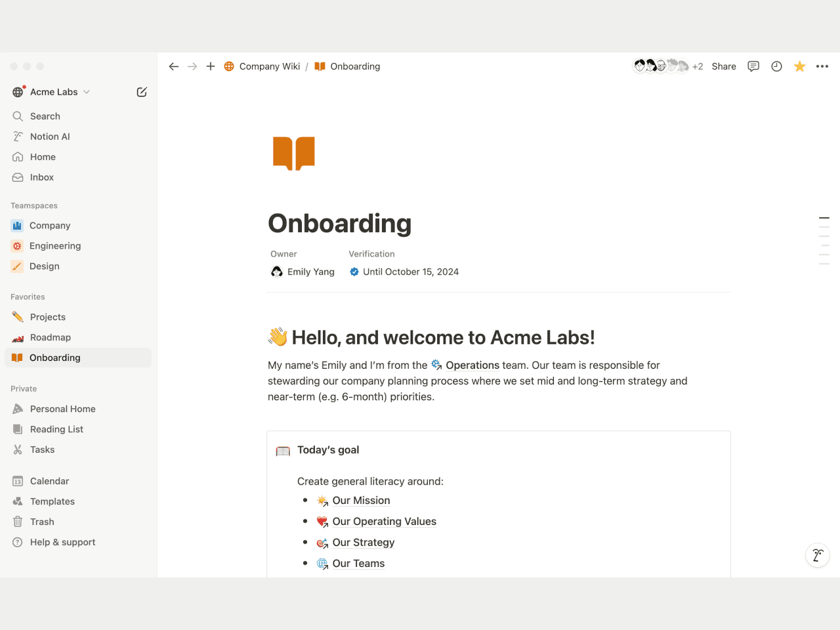Viewport: 840px width, 630px height.
Task: Toggle the favorite star for this page
Action: (799, 66)
